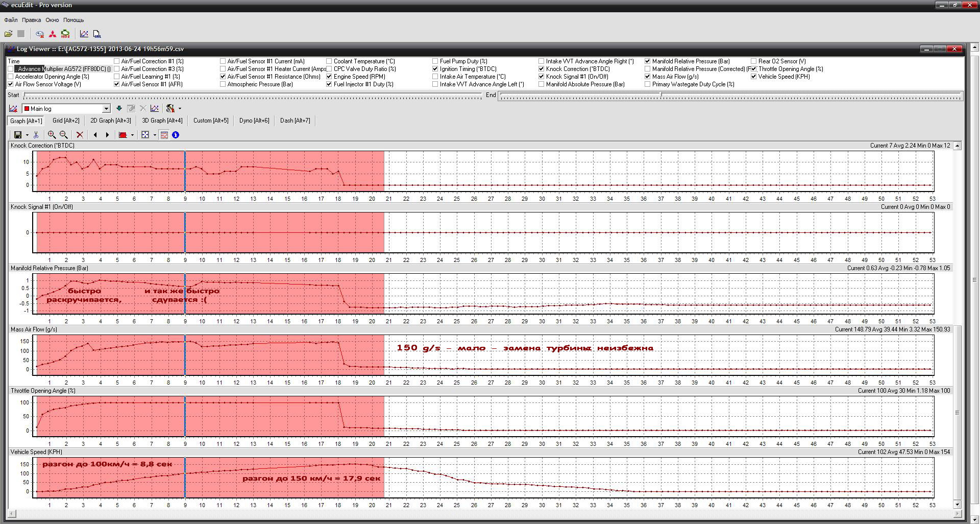Click the XML document toolbar icon
This screenshot has width=980, height=524.
click(96, 34)
